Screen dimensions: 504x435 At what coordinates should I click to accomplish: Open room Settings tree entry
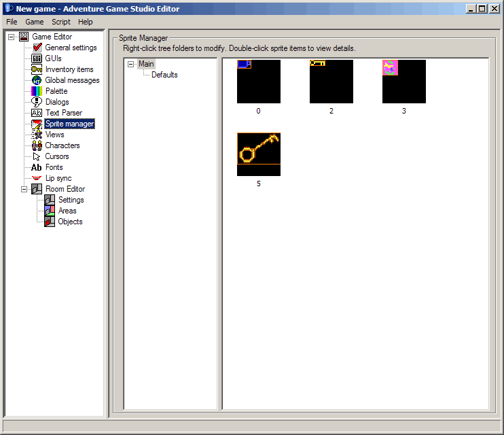[x=71, y=200]
